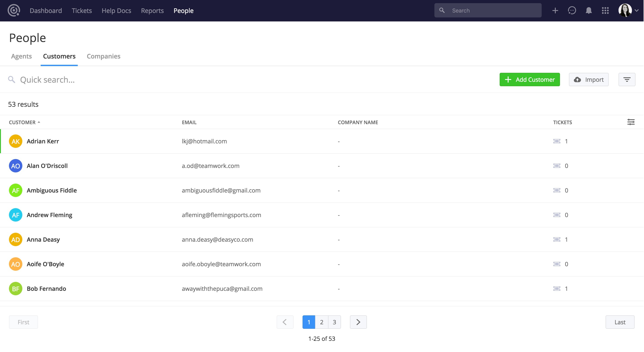Click the Add Customer button
Screen dimensions: 644x352
tap(530, 80)
